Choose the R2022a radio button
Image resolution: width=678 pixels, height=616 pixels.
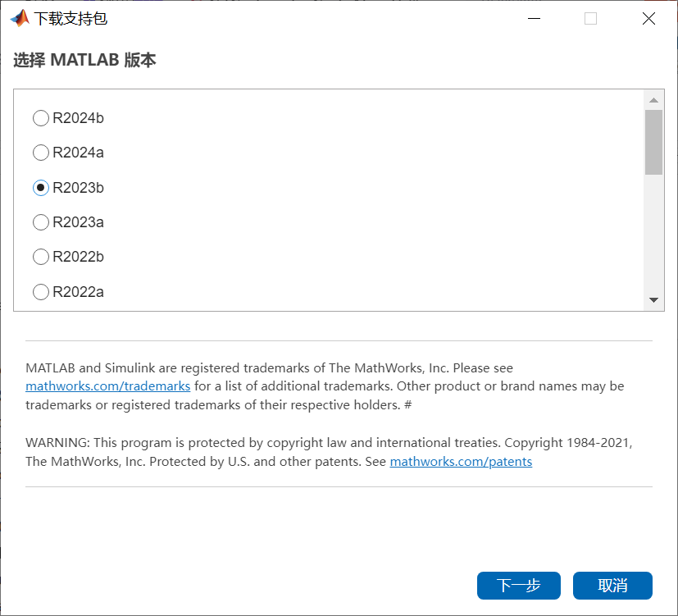point(41,292)
